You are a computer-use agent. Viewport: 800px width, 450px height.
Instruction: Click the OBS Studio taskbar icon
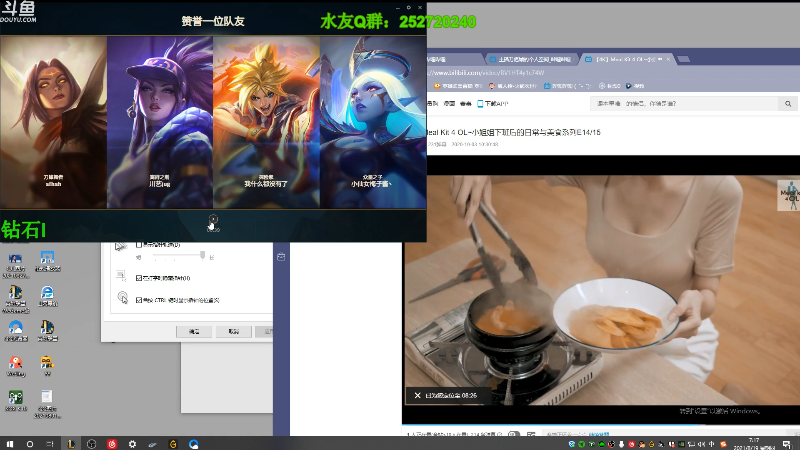coord(91,444)
